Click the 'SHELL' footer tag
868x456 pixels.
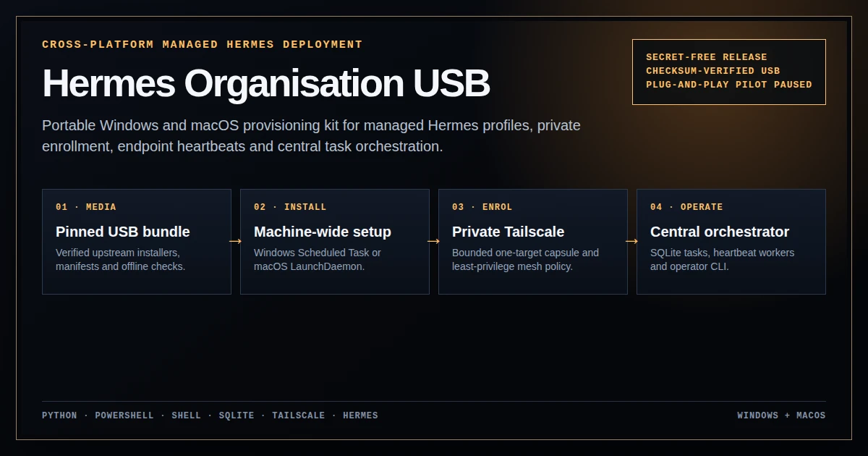187,415
